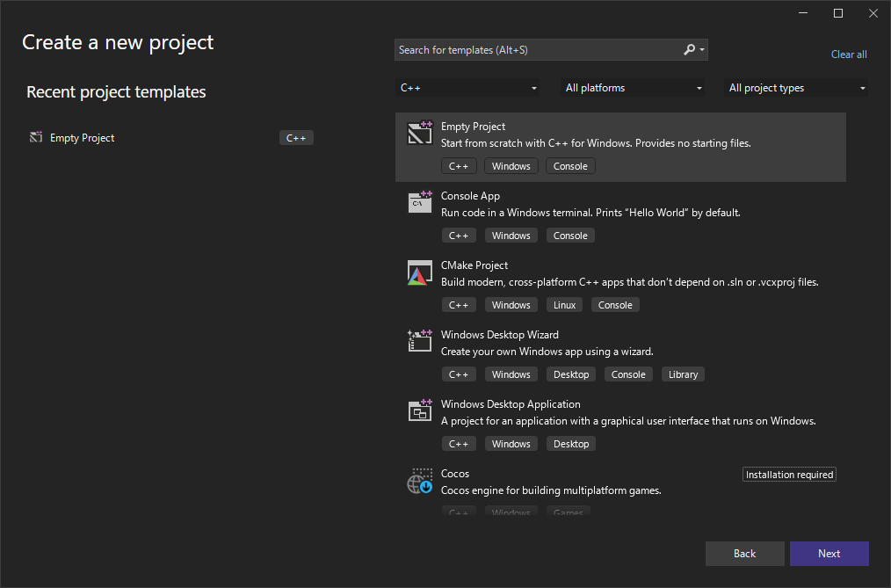Minimize the dialog window
Viewport: 891px width, 588px height.
click(803, 13)
